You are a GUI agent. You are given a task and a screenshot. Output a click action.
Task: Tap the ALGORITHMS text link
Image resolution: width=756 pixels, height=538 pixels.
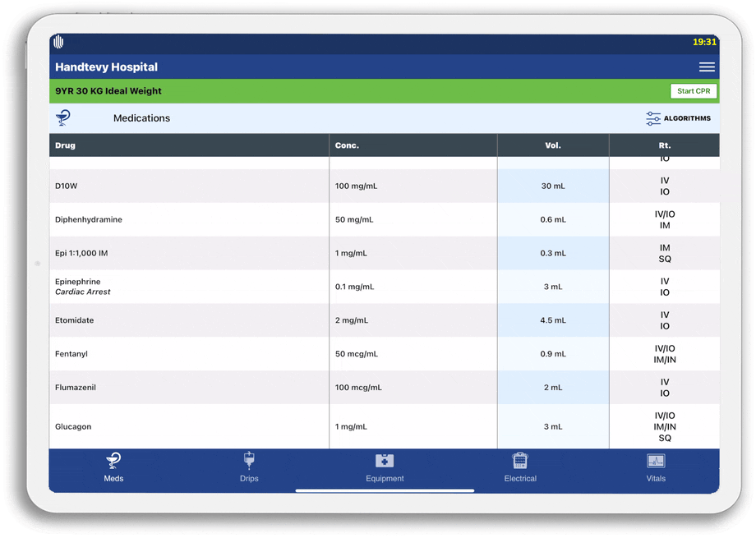(x=687, y=118)
